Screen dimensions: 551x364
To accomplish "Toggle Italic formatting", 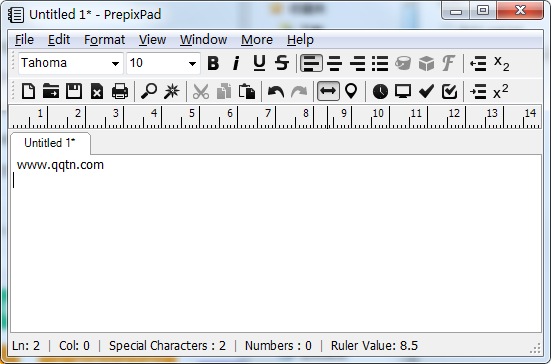I will [236, 63].
